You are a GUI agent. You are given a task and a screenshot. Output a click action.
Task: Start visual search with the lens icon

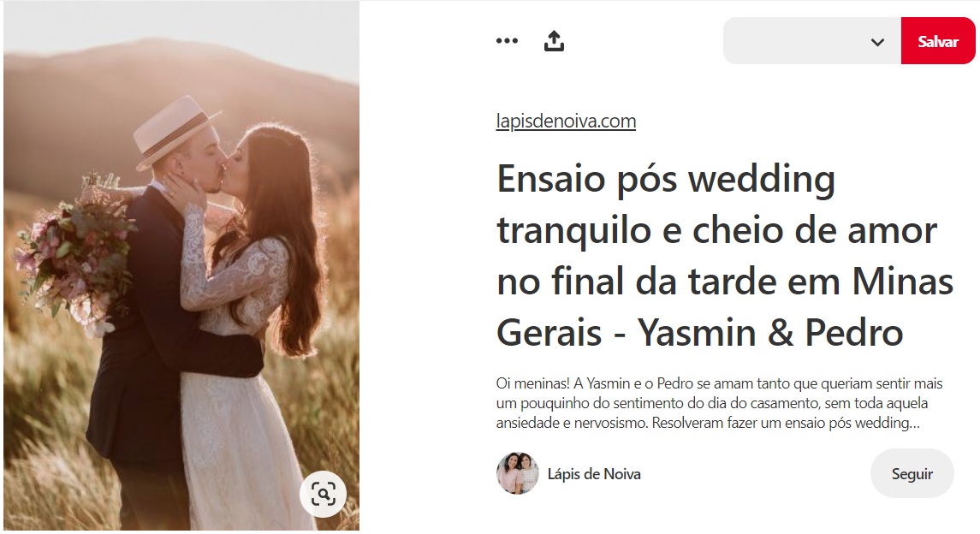click(324, 494)
